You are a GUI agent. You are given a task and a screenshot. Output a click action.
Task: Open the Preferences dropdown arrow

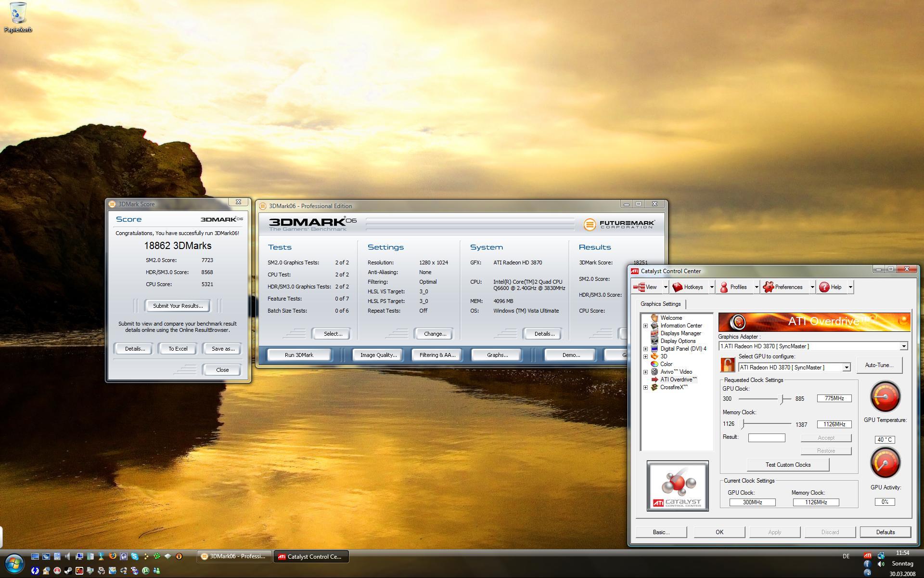812,287
